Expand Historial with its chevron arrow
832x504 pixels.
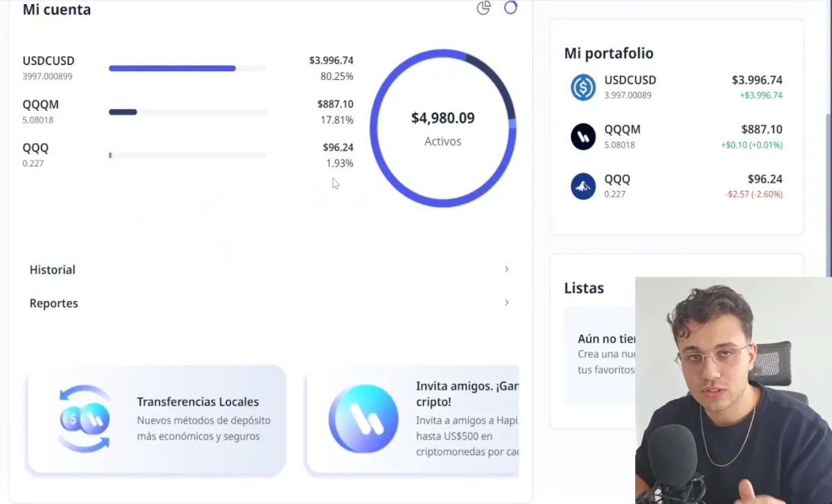coord(507,269)
